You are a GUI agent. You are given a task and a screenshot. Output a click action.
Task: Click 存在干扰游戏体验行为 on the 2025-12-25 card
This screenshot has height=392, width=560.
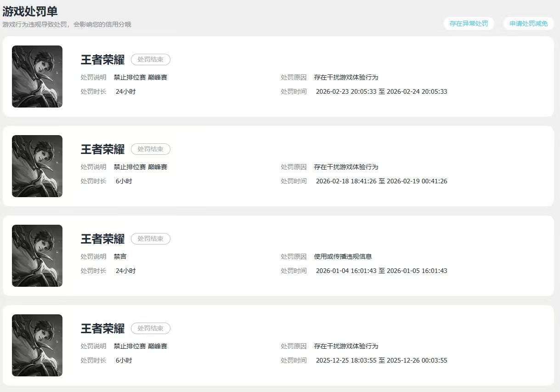346,346
